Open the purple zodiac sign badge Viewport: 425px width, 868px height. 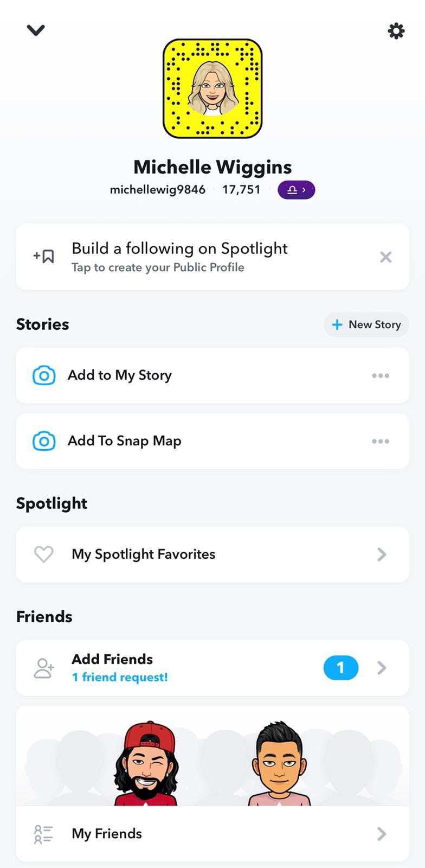296,190
